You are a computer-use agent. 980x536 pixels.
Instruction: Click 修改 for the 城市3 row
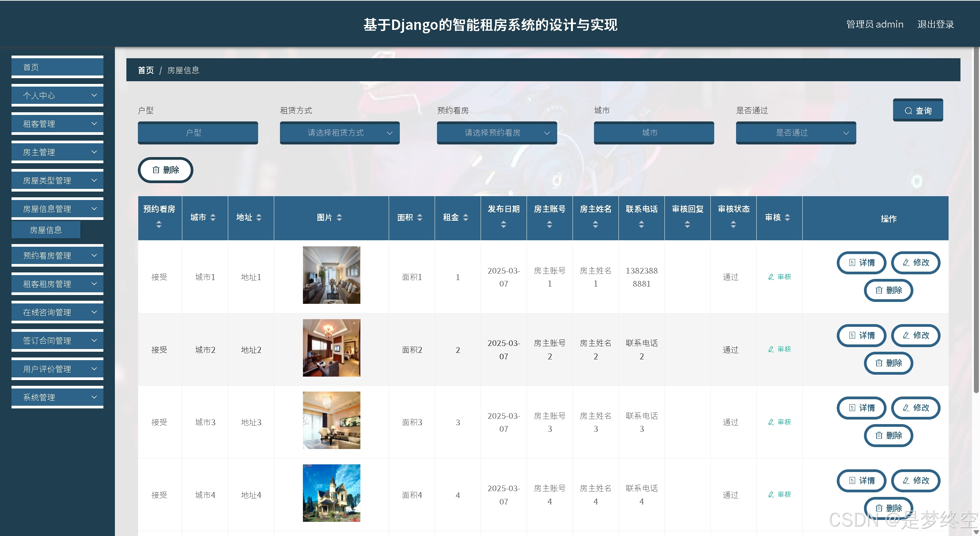[x=915, y=408]
